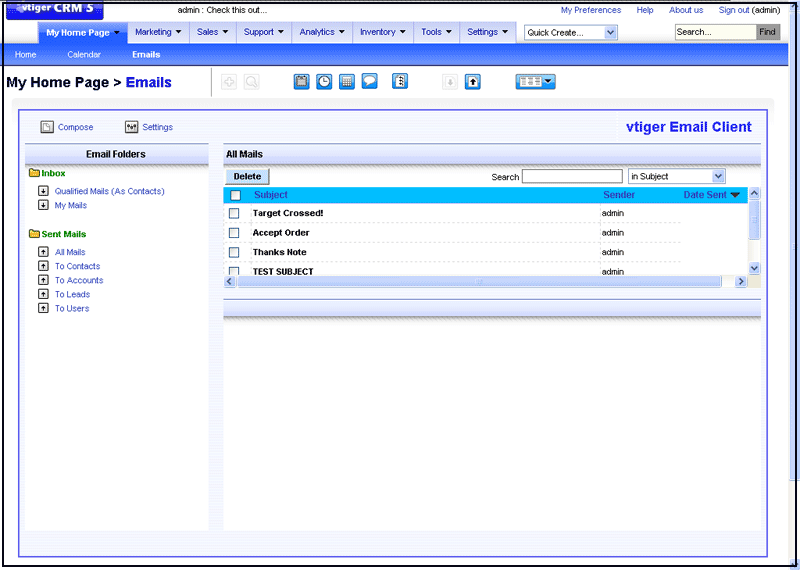The height and width of the screenshot is (570, 800).
Task: Click the icon beside All Mails folder
Action: pyautogui.click(x=44, y=252)
